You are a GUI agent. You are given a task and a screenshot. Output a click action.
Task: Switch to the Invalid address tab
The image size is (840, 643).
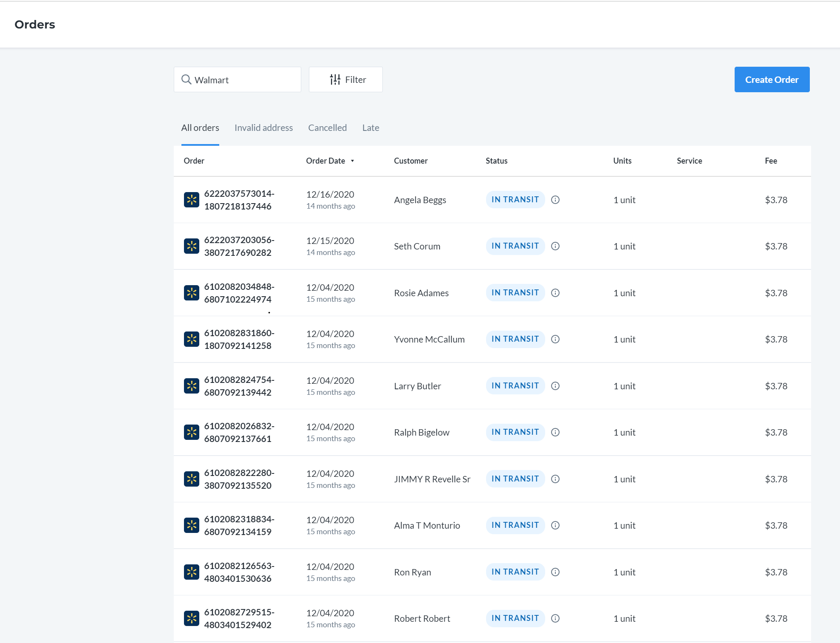[x=263, y=128]
